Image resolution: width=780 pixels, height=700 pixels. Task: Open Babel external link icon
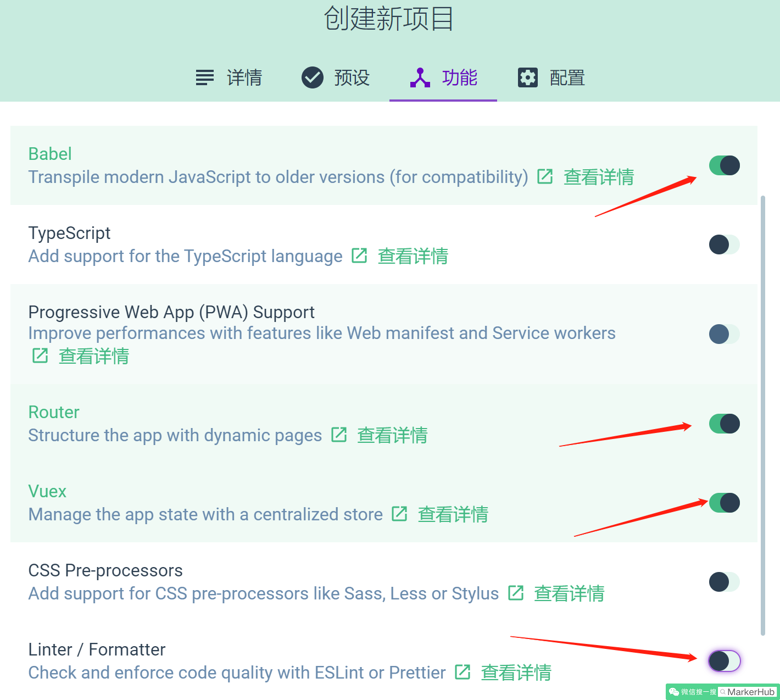pyautogui.click(x=545, y=176)
